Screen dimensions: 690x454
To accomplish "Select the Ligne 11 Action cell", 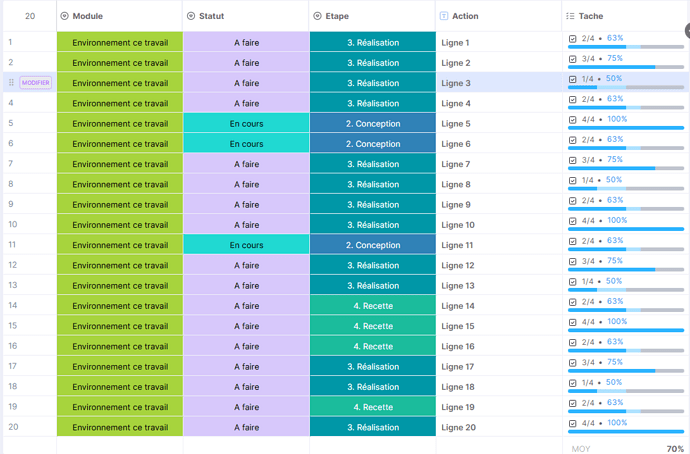I will click(x=497, y=245).
